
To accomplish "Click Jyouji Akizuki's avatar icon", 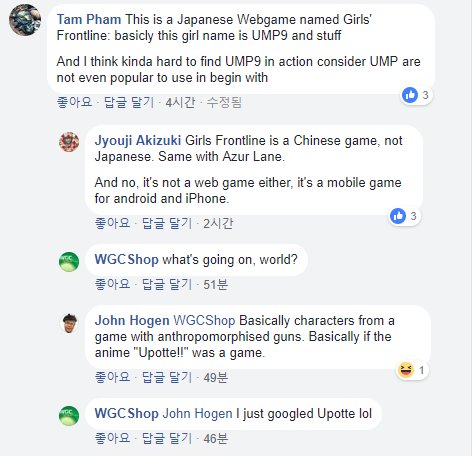I will pyautogui.click(x=69, y=142).
